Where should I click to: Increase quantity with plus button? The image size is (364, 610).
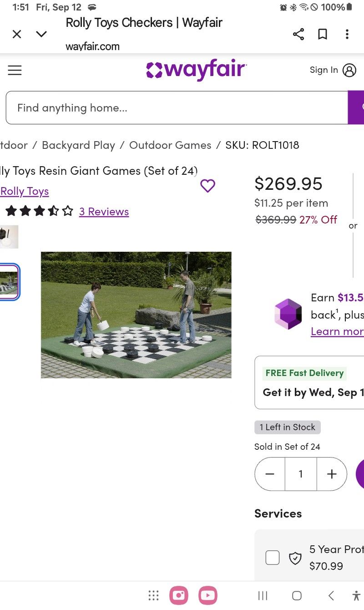332,474
